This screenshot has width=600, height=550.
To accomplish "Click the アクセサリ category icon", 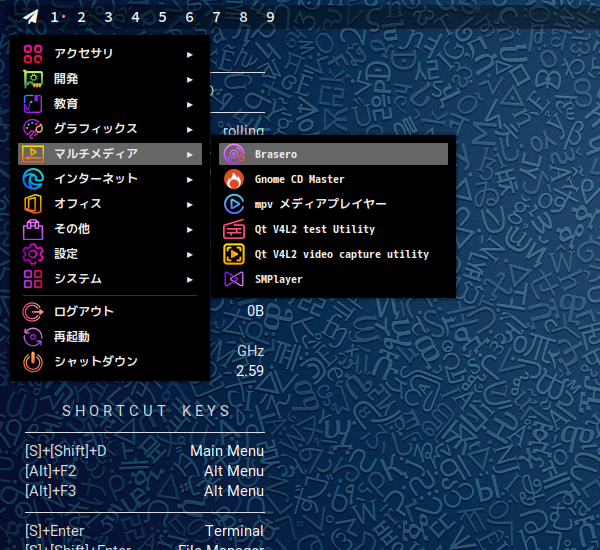I will tap(33, 54).
